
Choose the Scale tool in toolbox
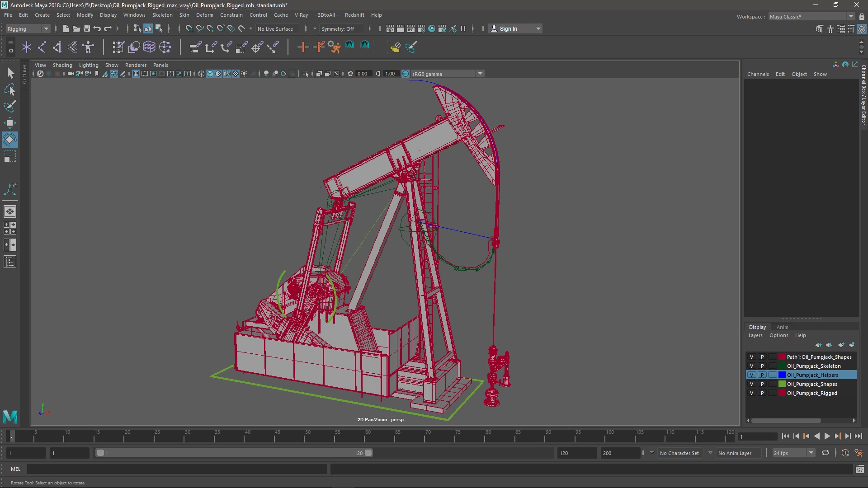9,157
